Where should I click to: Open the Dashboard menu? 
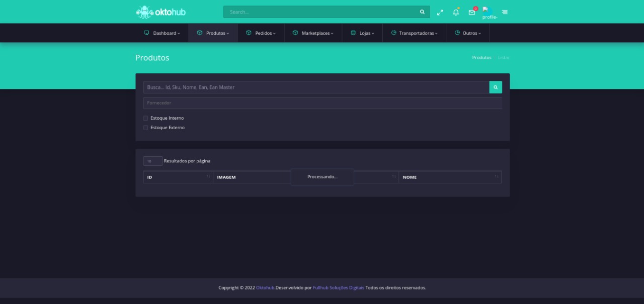click(x=162, y=33)
